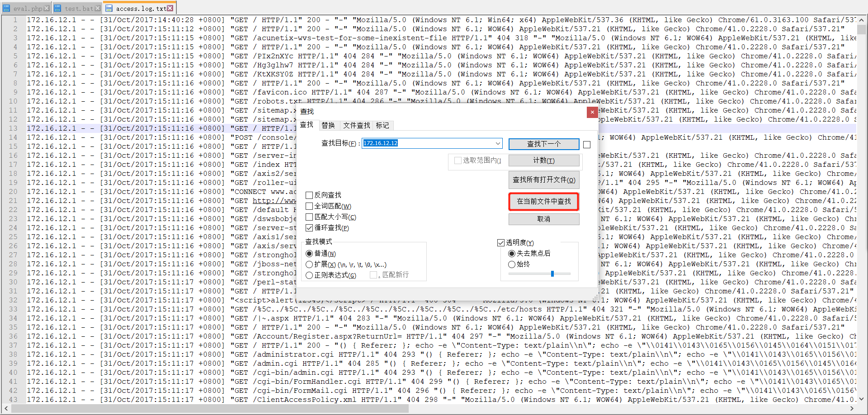Click the horizontal scrollbar thumb
The image size is (868, 415).
[210, 409]
